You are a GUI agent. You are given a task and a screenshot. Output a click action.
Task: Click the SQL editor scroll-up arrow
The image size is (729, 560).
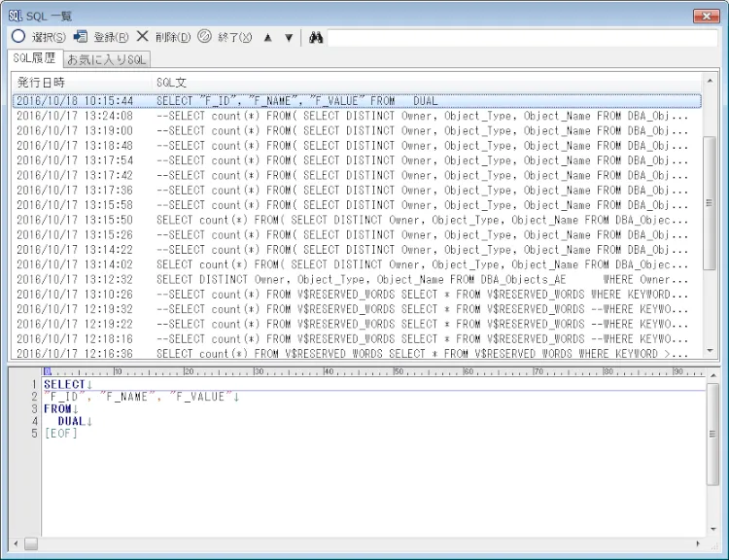point(712,374)
